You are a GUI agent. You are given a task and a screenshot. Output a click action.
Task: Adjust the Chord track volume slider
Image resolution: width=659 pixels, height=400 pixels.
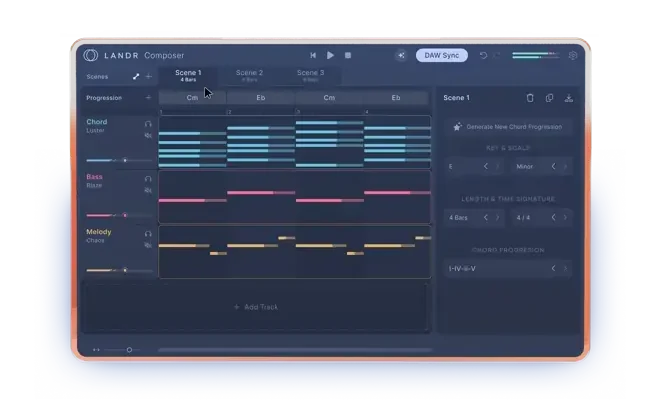(125, 160)
